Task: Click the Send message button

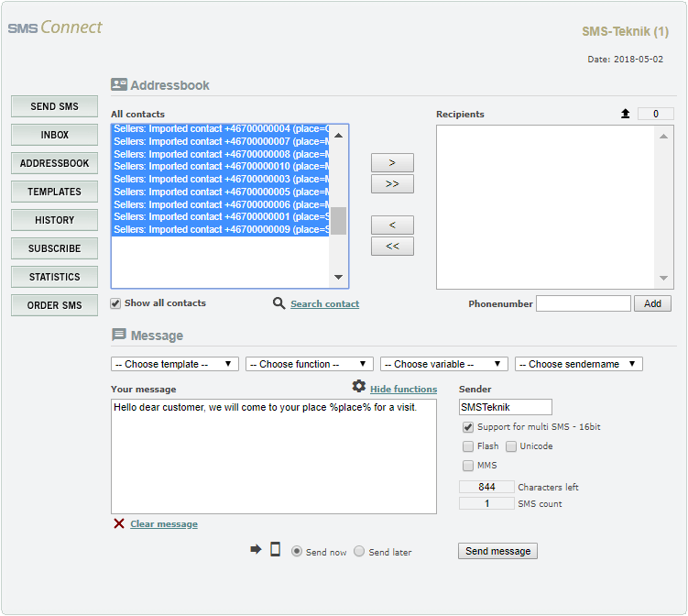Action: pos(498,551)
